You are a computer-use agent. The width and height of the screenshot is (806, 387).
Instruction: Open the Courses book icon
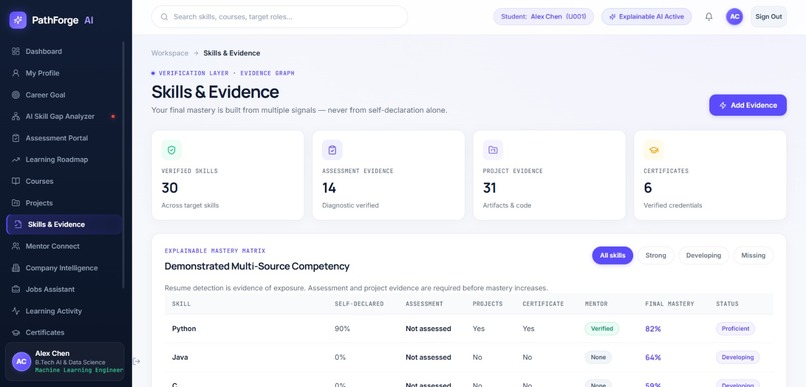pyautogui.click(x=15, y=181)
